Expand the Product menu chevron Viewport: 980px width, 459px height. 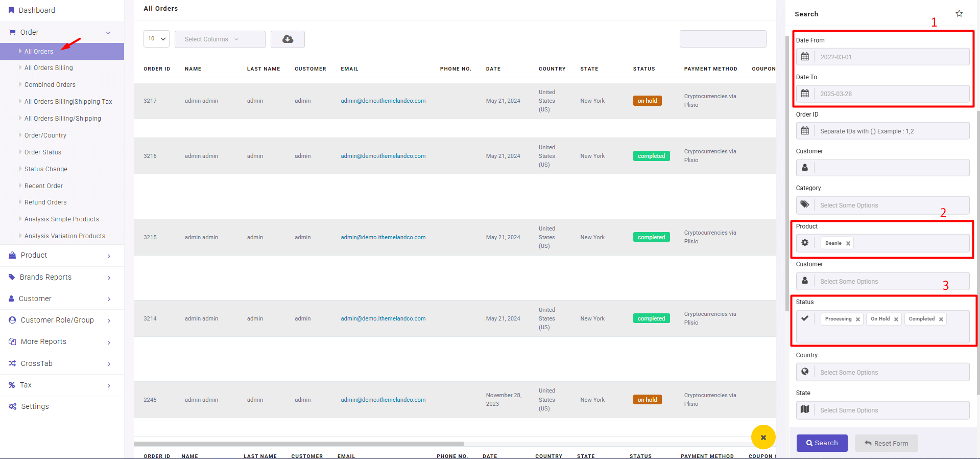(109, 256)
